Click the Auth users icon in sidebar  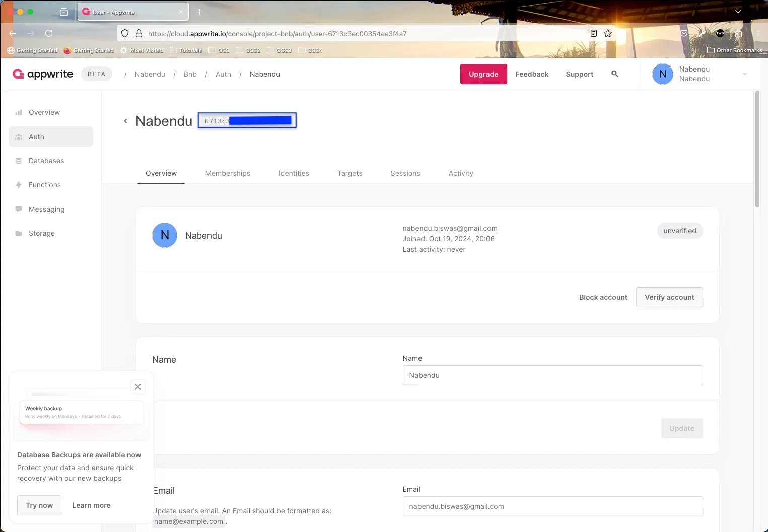coord(19,137)
